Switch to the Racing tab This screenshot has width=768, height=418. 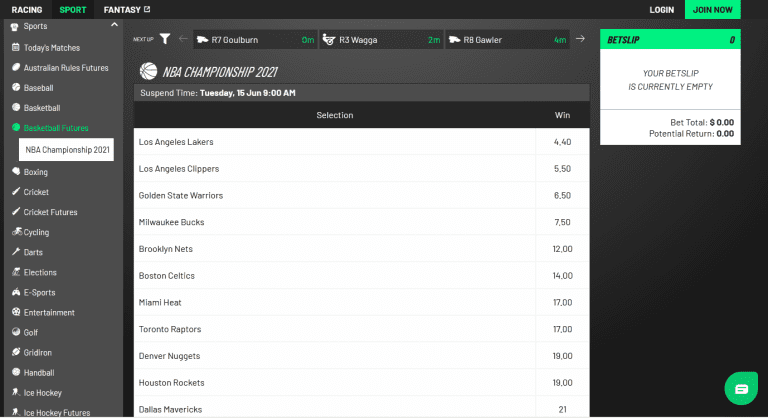point(27,10)
